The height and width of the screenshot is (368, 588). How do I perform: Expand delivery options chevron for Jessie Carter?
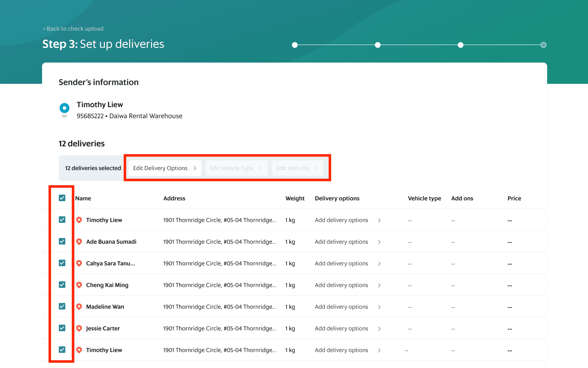[379, 329]
